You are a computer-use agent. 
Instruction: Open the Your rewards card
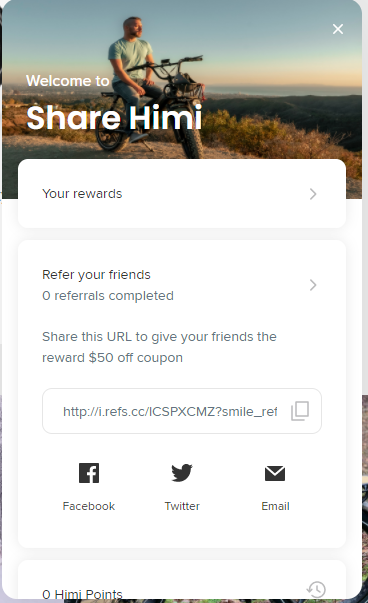click(x=182, y=193)
